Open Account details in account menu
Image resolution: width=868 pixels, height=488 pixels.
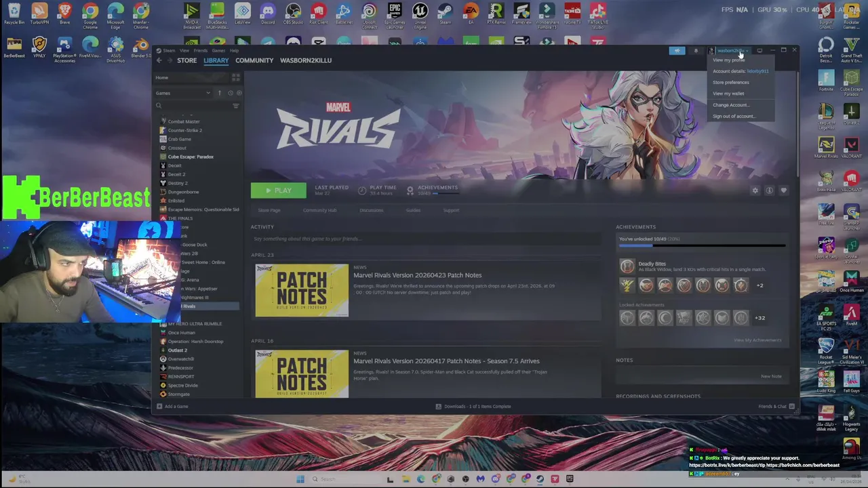741,71
